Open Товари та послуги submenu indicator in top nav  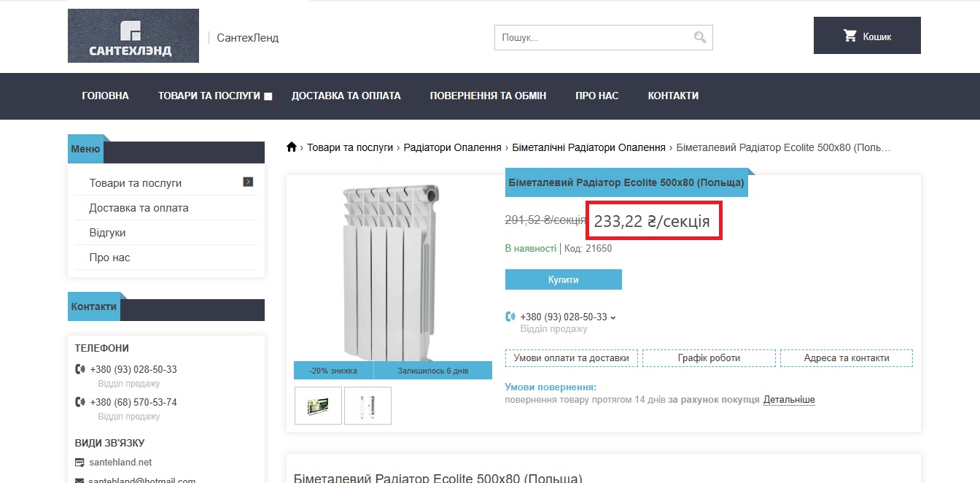tap(268, 96)
